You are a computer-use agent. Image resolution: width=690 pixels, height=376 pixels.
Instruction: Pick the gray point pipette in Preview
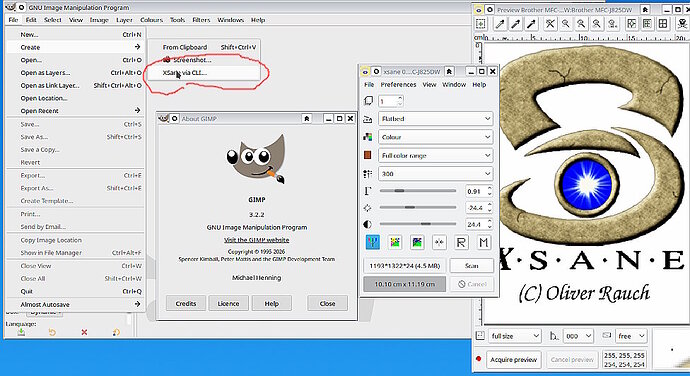pyautogui.click(x=516, y=24)
